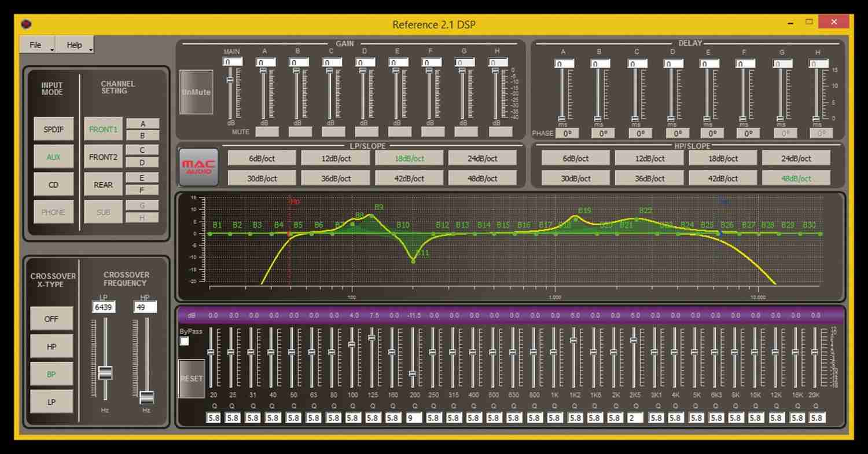
Task: Select CD input mode
Action: pos(54,185)
